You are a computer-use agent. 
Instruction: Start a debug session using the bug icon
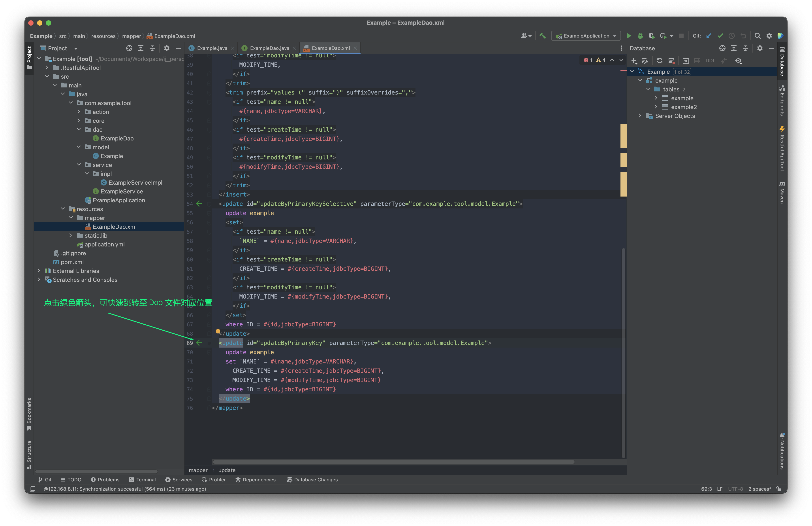(x=640, y=36)
